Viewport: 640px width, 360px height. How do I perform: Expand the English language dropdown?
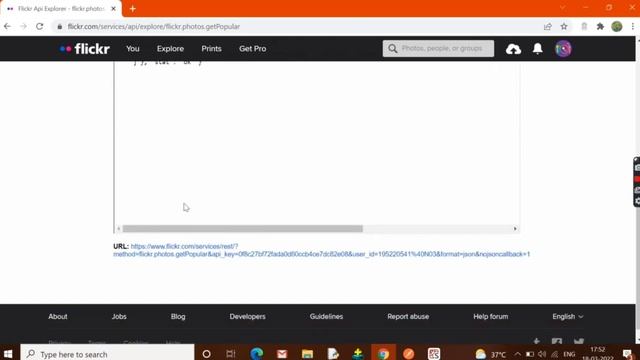[x=568, y=316]
